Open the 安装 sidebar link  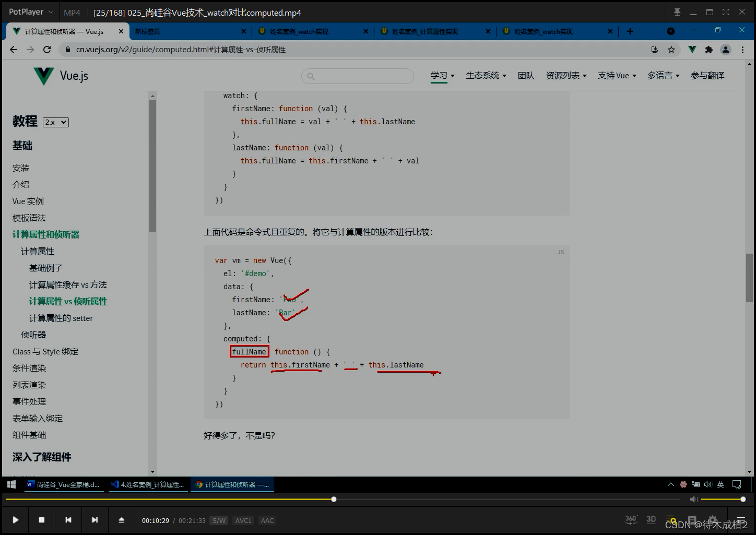(x=21, y=168)
